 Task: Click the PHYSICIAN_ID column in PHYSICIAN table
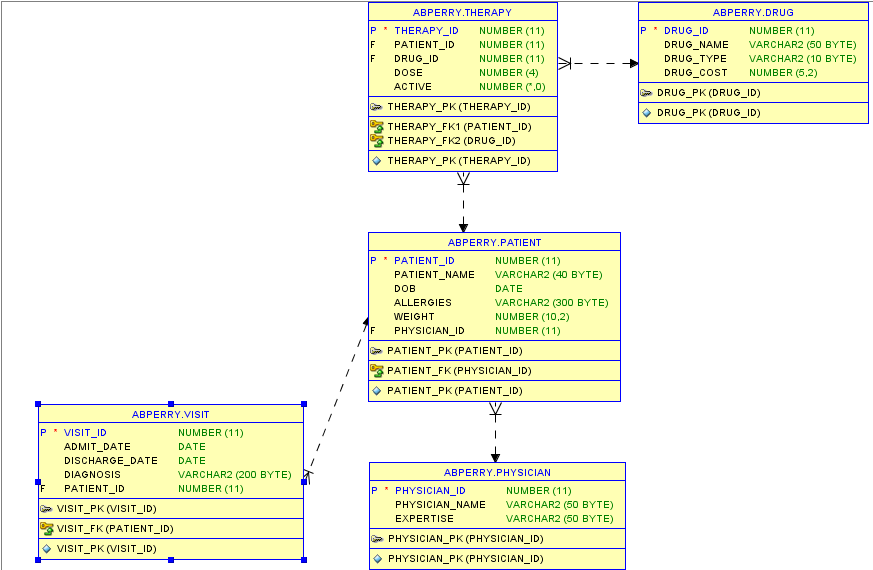pyautogui.click(x=430, y=491)
